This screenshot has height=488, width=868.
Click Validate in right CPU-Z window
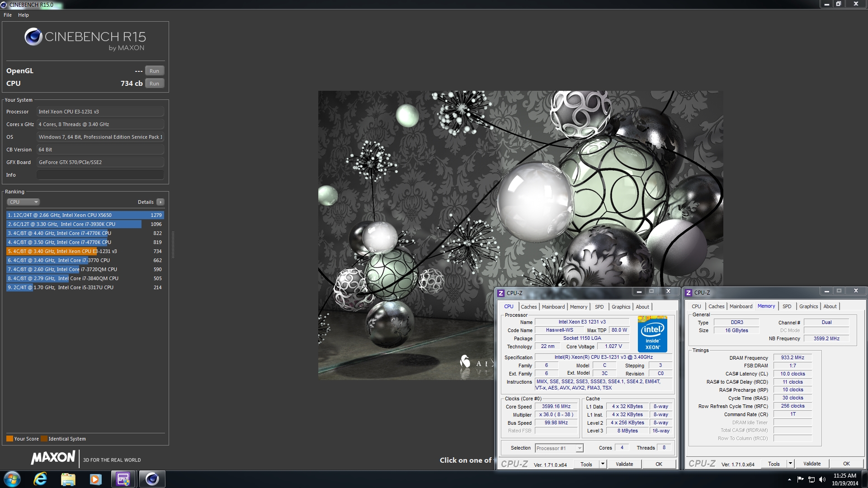click(x=812, y=464)
